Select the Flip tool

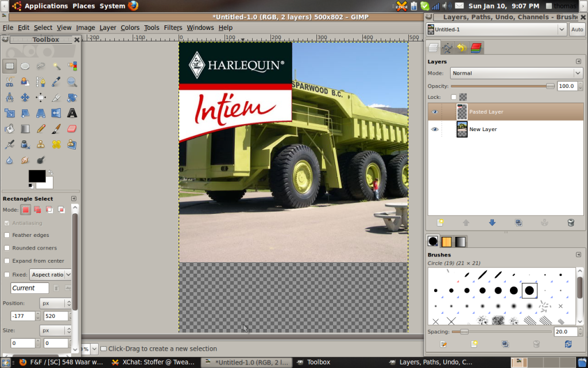coord(56,113)
